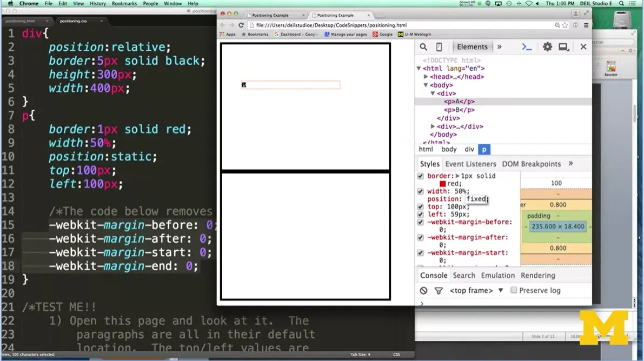Reload the page with the refresh button
Image resolution: width=644 pixels, height=361 pixels.
click(x=241, y=25)
